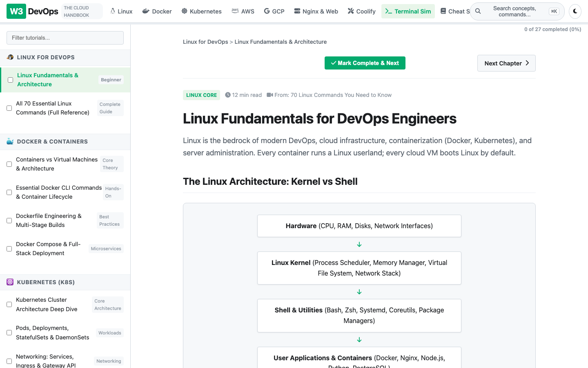Viewport: 588px width, 368px height.
Task: Check the Containers vs Virtual Machines checkbox
Action: tap(9, 164)
